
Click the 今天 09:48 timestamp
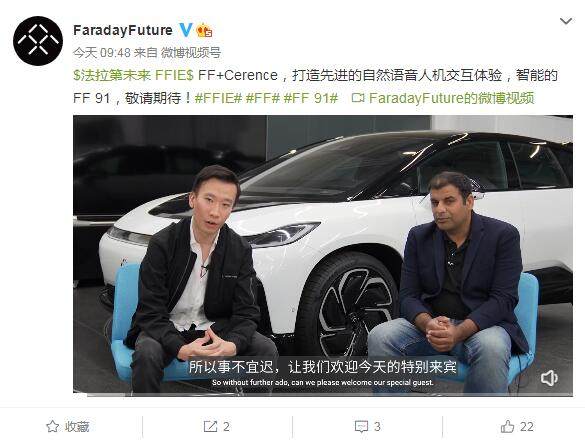(101, 53)
